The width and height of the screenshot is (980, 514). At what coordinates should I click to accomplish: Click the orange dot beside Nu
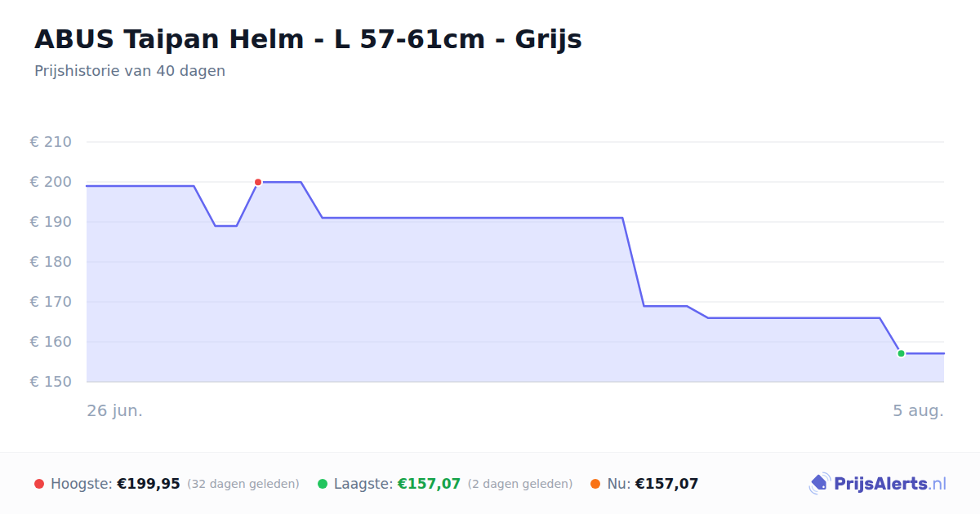coord(595,484)
